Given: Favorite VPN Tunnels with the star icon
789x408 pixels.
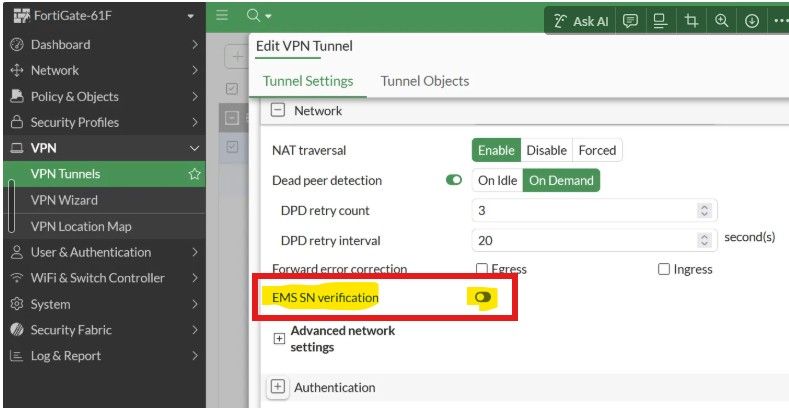Looking at the screenshot, I should pyautogui.click(x=194, y=174).
